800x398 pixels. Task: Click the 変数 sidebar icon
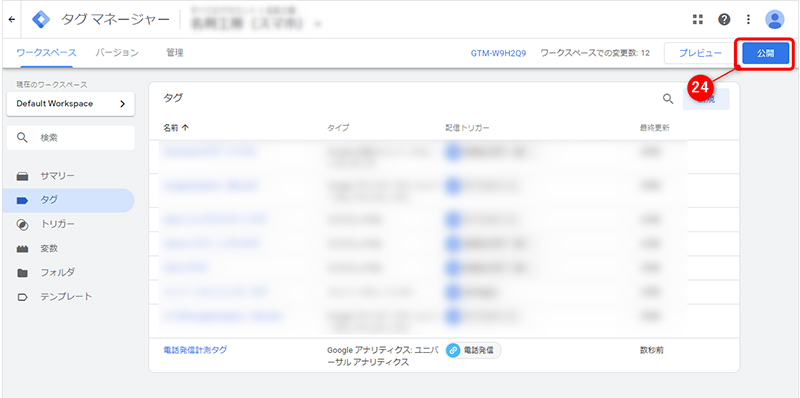(22, 249)
